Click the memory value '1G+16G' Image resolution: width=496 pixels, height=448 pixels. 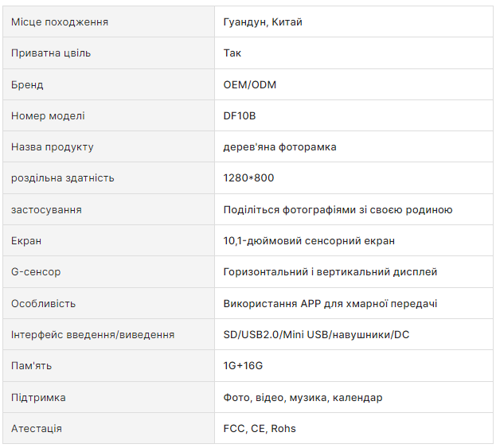tap(243, 366)
